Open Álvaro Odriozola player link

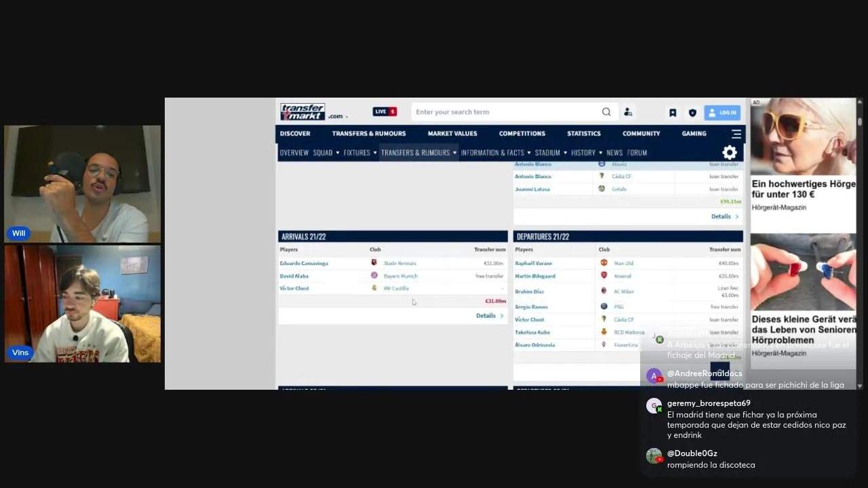point(535,345)
